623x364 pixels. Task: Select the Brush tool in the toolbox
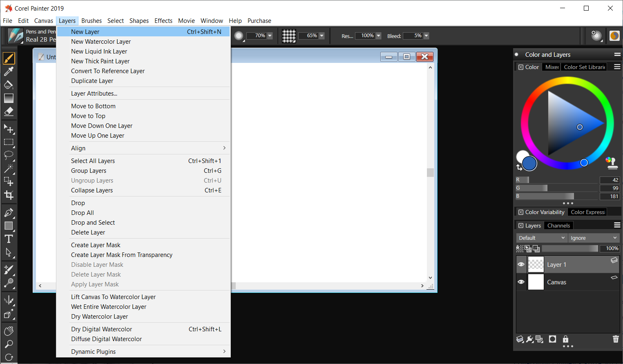pos(9,58)
